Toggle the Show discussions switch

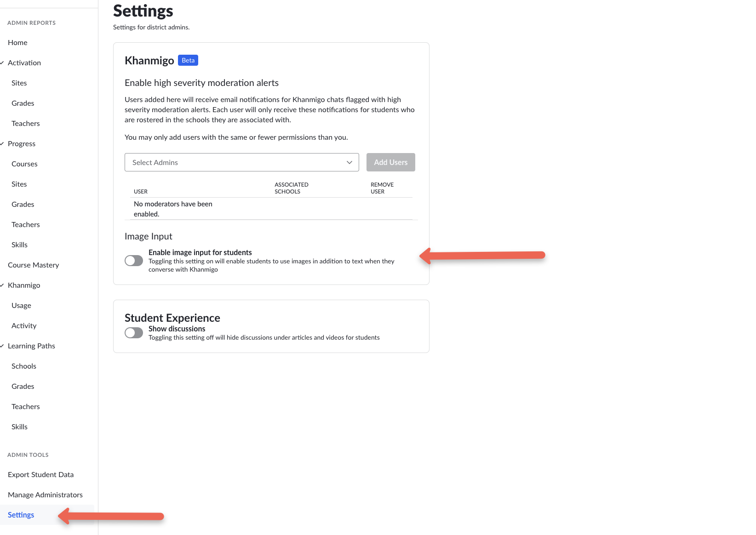(x=134, y=333)
